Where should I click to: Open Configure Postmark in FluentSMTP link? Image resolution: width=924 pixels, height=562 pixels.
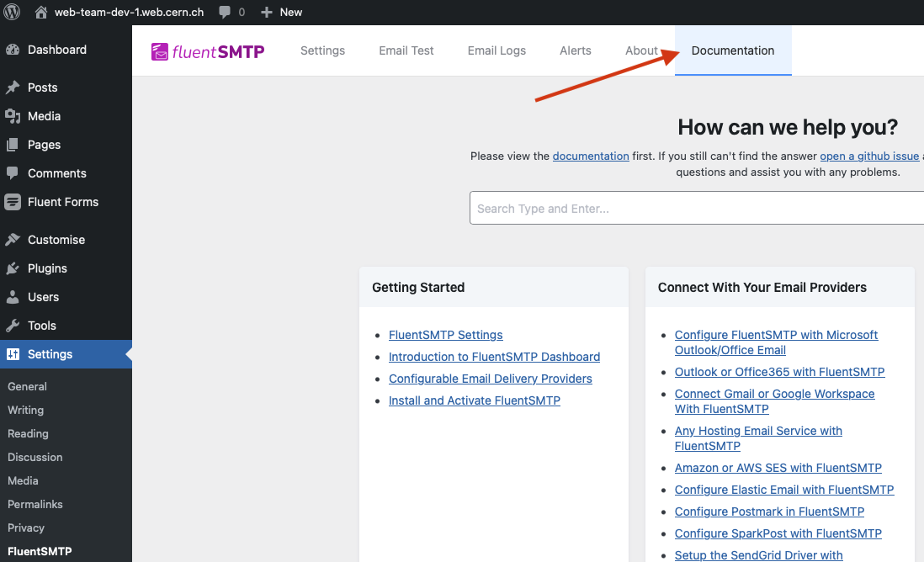tap(769, 512)
